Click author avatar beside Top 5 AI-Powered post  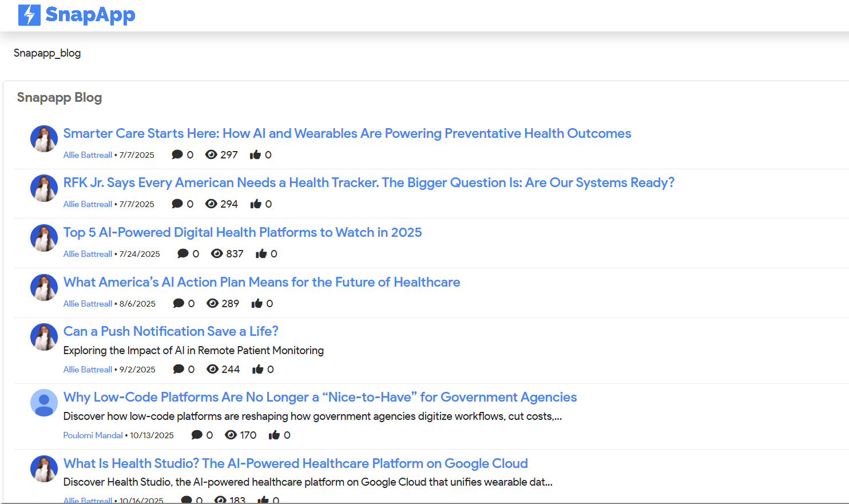pyautogui.click(x=44, y=238)
